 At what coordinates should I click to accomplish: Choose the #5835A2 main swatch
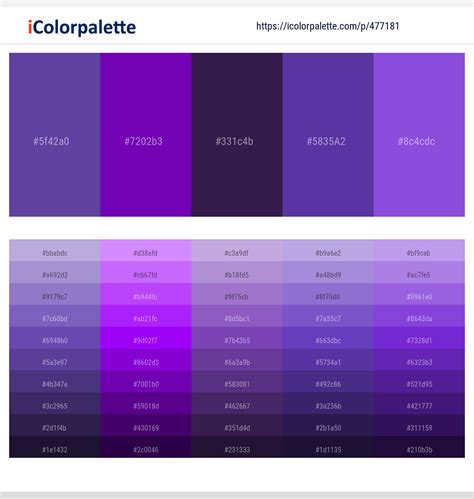(x=328, y=135)
